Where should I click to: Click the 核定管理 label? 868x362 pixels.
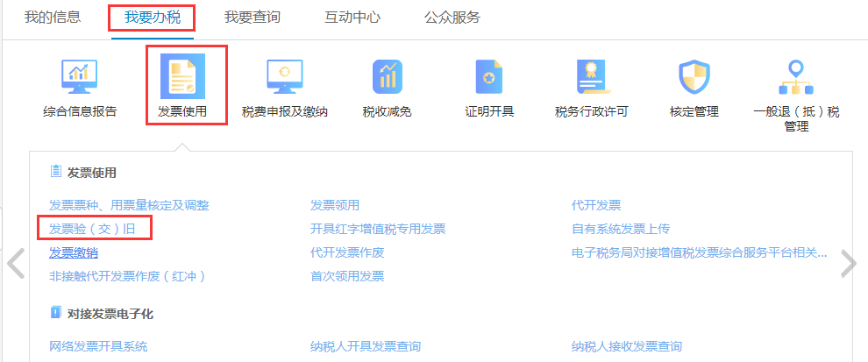click(694, 112)
